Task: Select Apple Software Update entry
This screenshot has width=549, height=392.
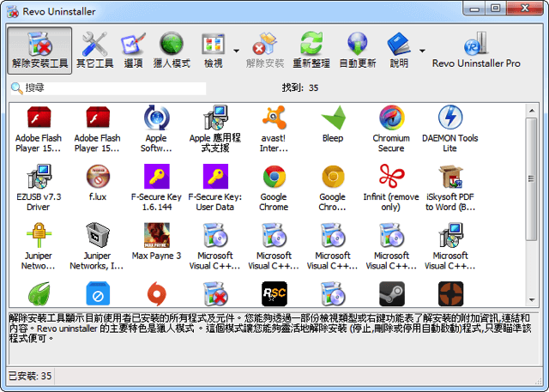Action: pos(156,130)
